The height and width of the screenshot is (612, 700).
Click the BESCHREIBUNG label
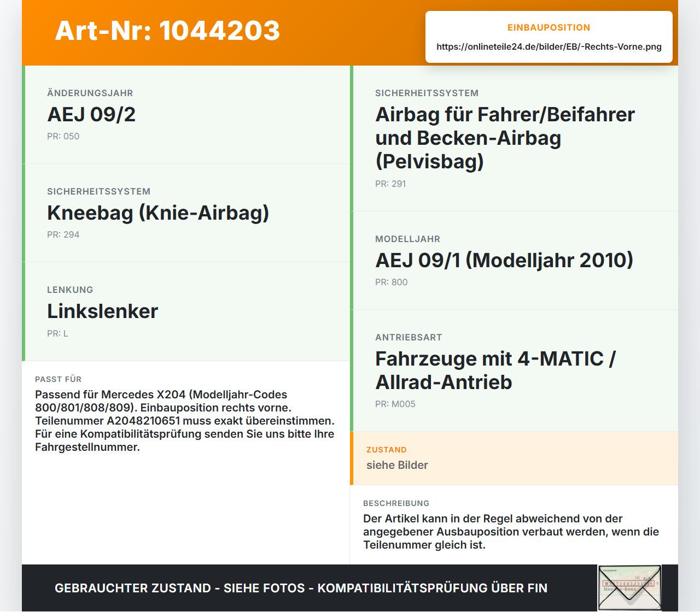point(396,503)
